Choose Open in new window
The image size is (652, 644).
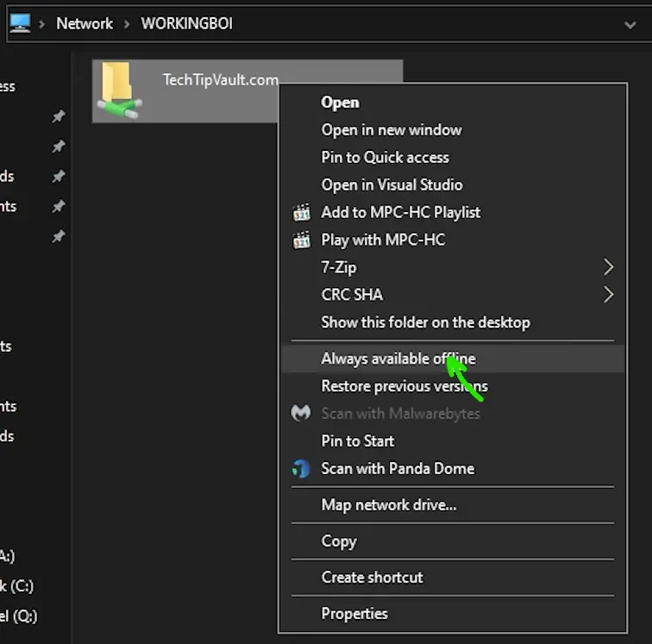point(453,130)
